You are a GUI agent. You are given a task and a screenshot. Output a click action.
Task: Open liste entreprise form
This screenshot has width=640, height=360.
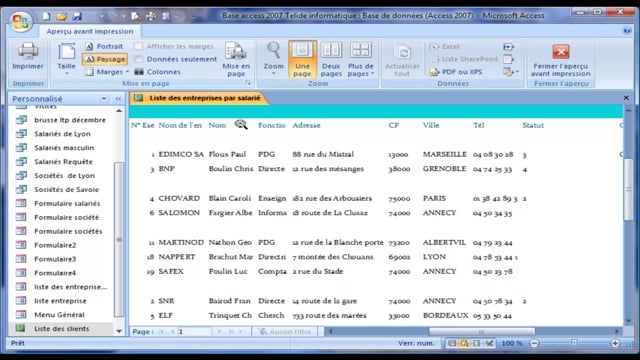(61, 301)
